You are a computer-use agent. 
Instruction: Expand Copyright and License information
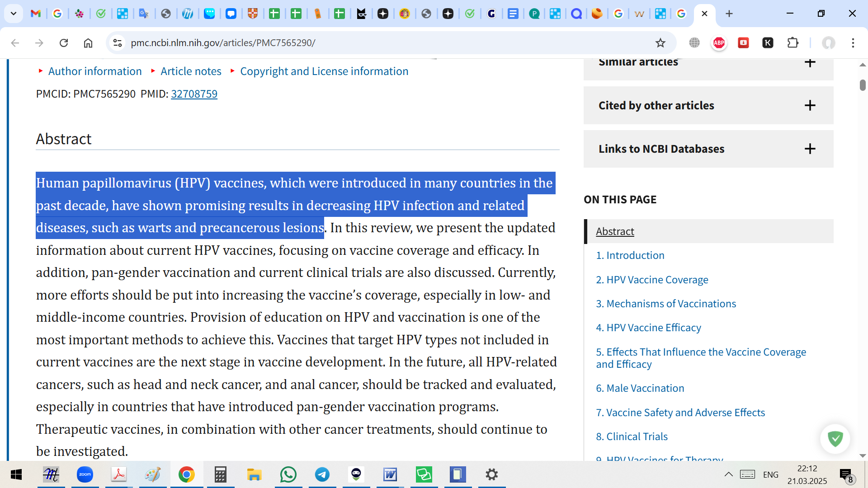click(324, 71)
